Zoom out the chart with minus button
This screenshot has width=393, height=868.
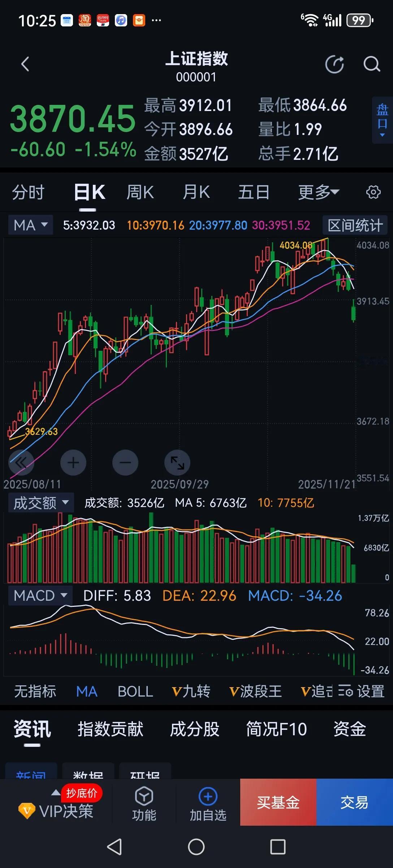coord(125,462)
